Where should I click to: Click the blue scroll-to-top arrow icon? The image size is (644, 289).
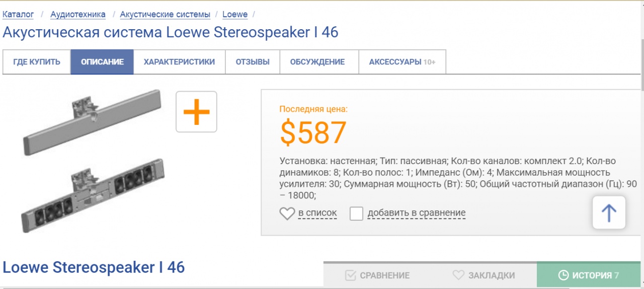(609, 213)
